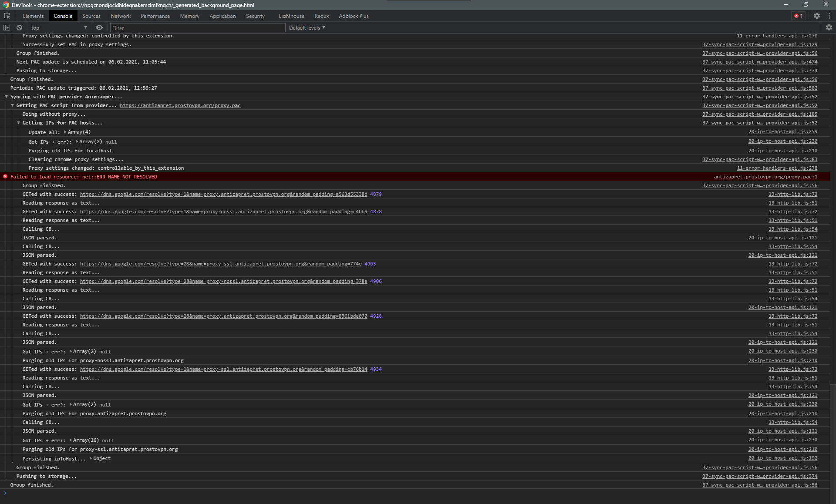
Task: Open the Redux panel tab
Action: click(321, 16)
